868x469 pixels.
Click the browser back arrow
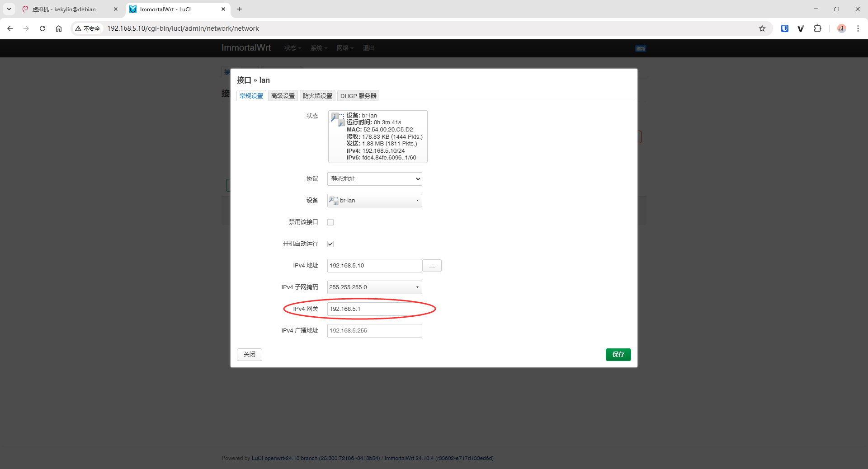click(10, 28)
